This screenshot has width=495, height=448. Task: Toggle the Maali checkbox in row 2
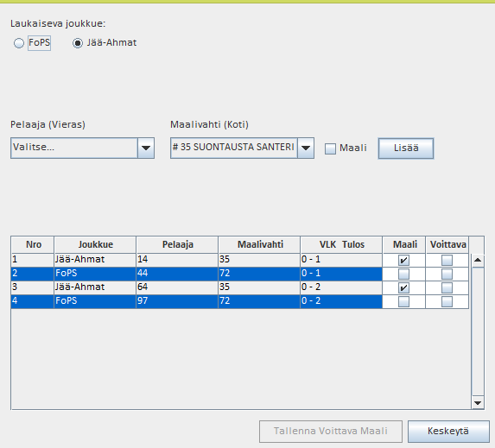click(403, 274)
